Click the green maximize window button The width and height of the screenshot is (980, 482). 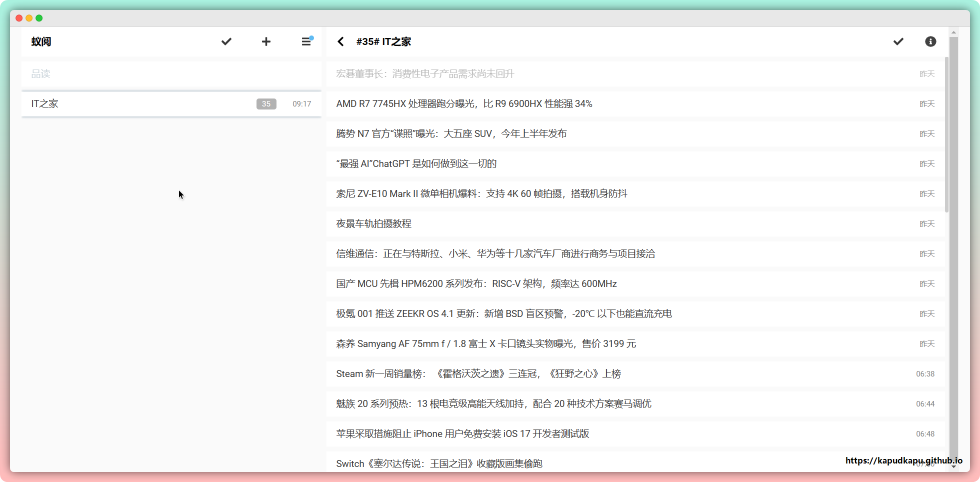[x=39, y=18]
